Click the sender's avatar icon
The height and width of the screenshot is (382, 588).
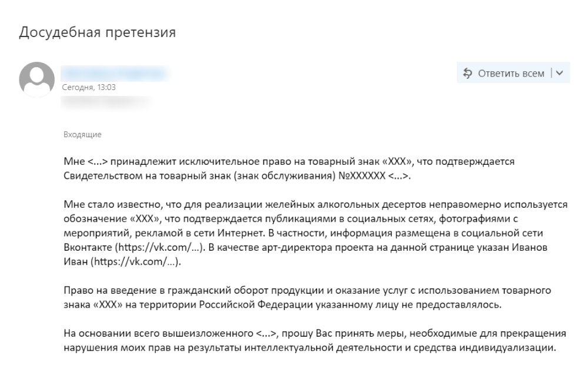(x=37, y=79)
